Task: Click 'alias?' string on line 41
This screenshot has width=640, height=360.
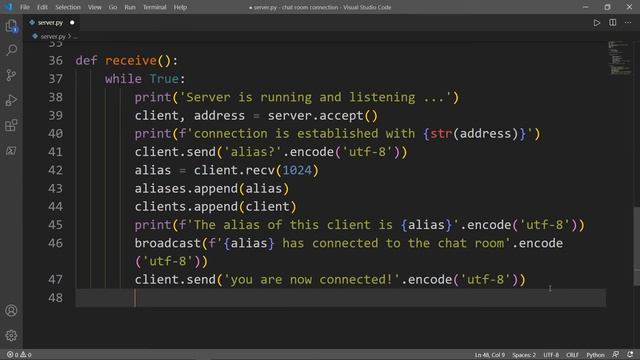Action: coord(253,152)
